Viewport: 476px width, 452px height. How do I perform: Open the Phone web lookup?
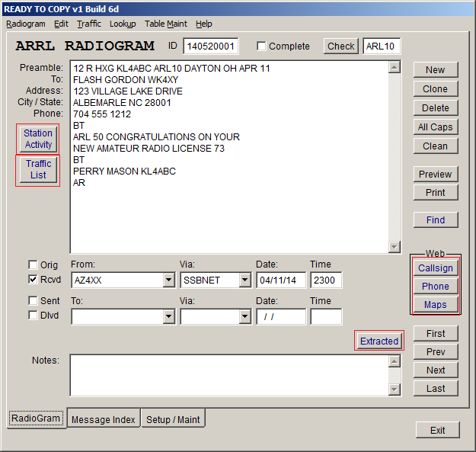click(x=436, y=286)
